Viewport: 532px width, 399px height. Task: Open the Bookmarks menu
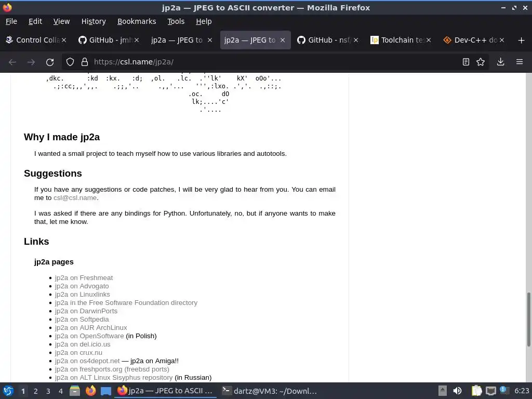[x=137, y=21]
